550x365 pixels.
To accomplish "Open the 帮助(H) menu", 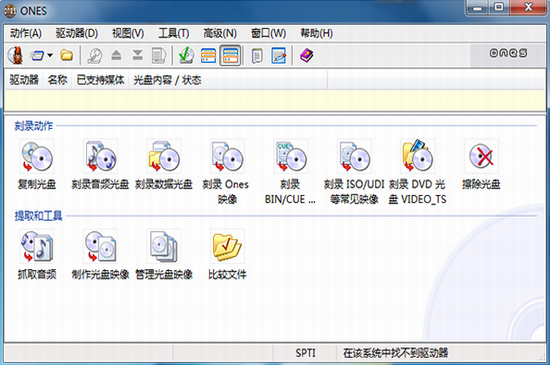I will pos(316,33).
